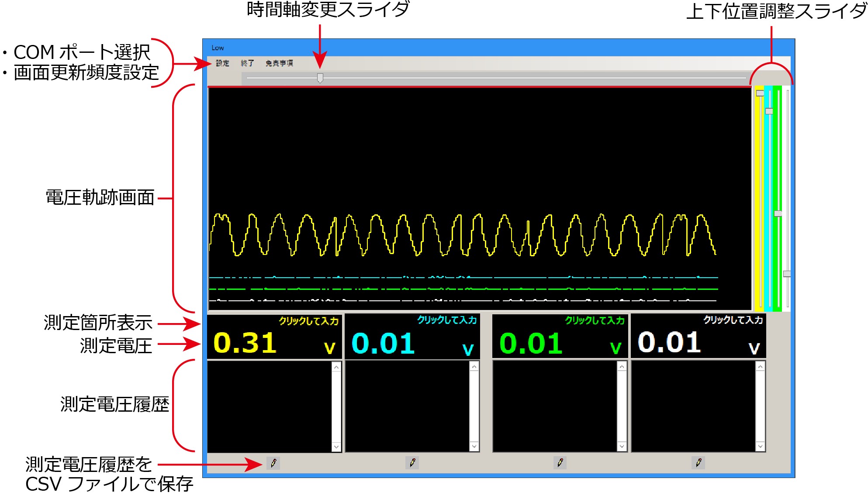Screen dimensions: 868x499
Task: Save green channel history with pencil icon
Action: point(560,463)
